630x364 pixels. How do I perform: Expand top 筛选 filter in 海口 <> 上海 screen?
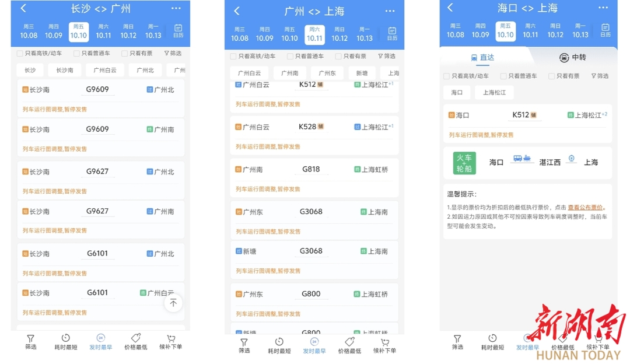600,76
